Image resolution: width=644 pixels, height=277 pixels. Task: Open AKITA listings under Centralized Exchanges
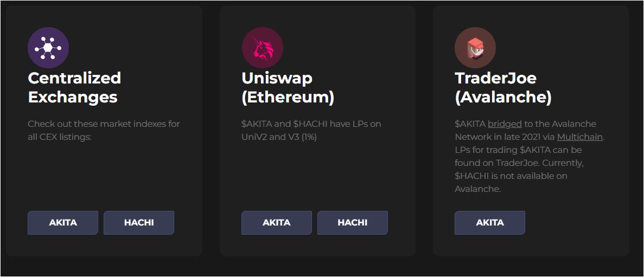pyautogui.click(x=63, y=223)
